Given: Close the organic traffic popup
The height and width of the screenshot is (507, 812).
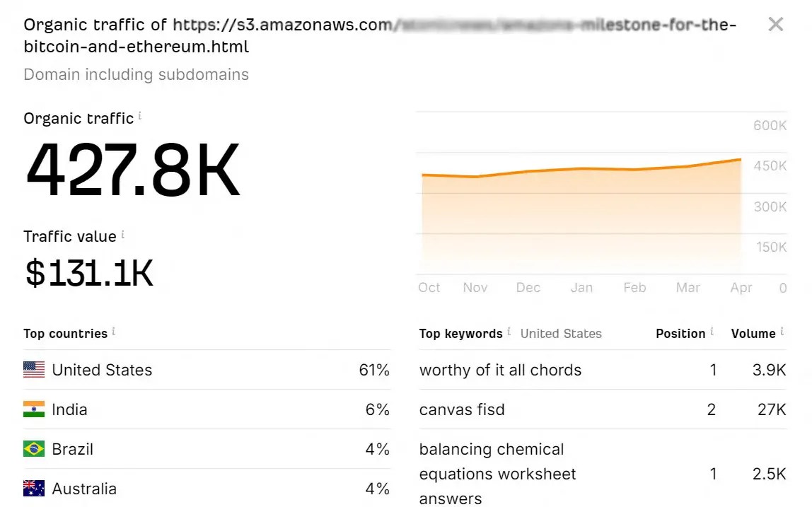Looking at the screenshot, I should click(775, 24).
